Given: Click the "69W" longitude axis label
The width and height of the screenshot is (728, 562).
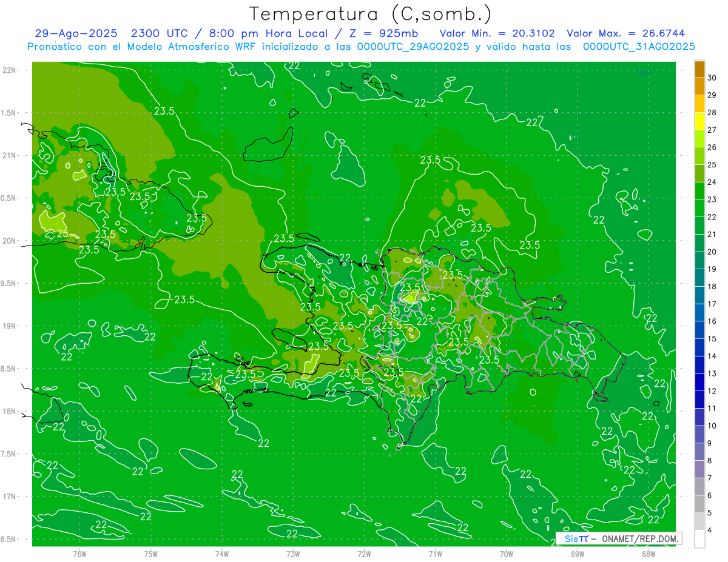Looking at the screenshot, I should pos(577,554).
